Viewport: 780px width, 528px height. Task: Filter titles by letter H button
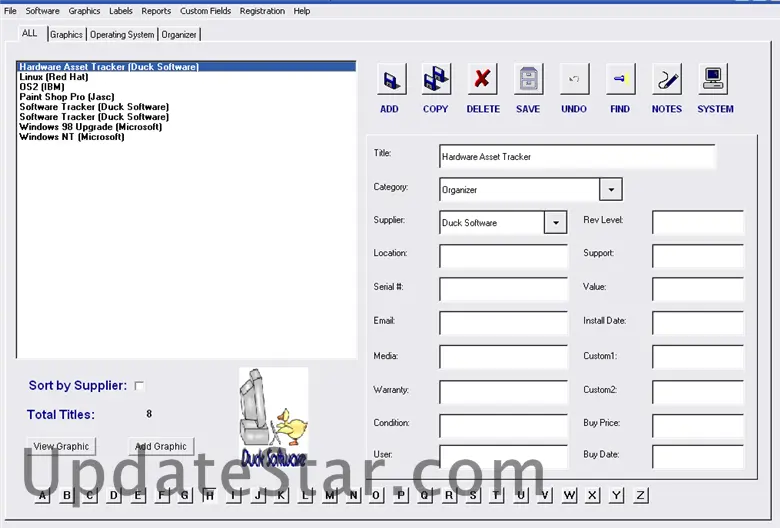pos(210,495)
